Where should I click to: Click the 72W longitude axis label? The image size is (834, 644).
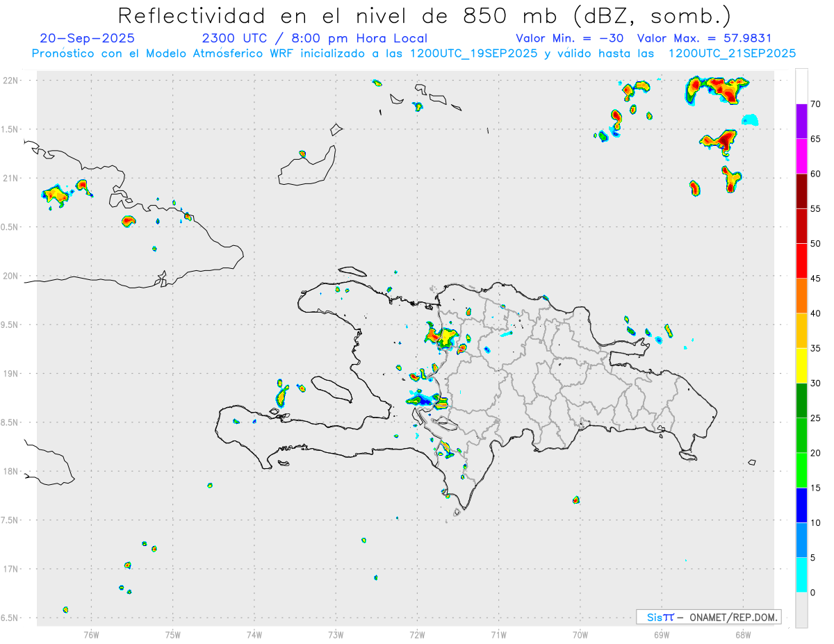(417, 634)
